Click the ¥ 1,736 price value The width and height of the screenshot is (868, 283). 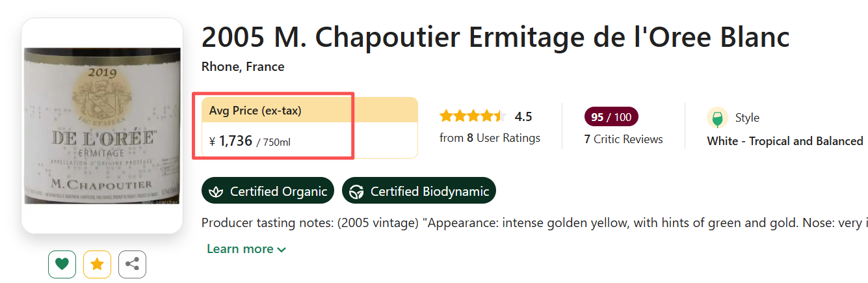coord(235,141)
